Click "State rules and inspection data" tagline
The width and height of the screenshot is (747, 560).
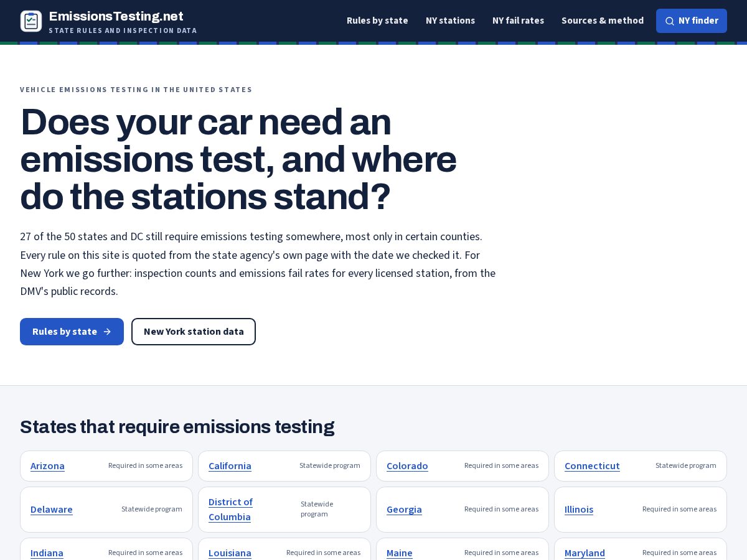click(x=123, y=30)
